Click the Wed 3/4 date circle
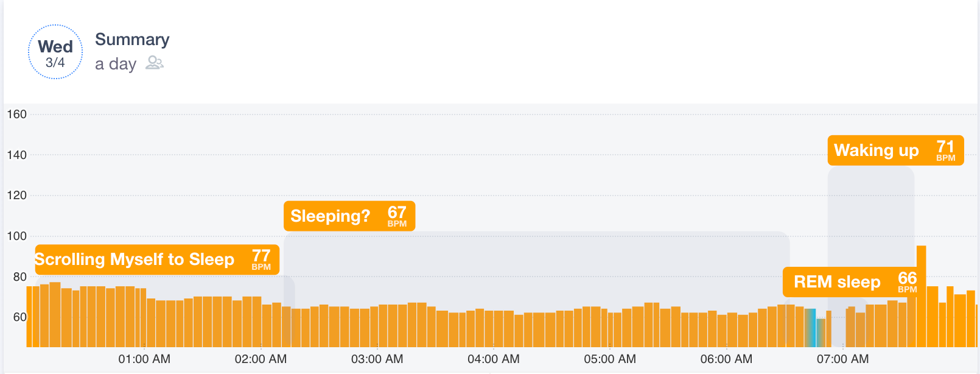 55,52
